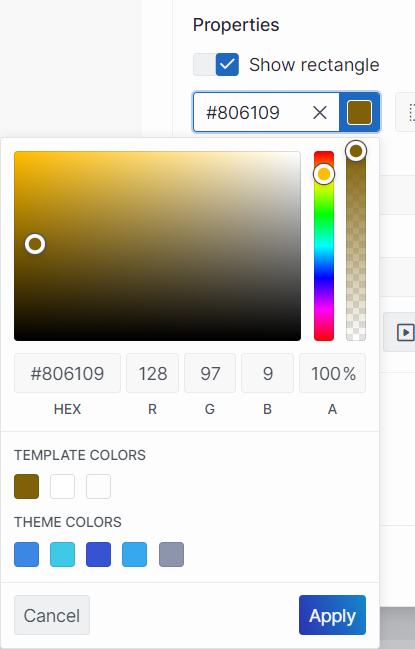Pick the cyan theme color swatch
The width and height of the screenshot is (415, 649).
click(x=62, y=554)
